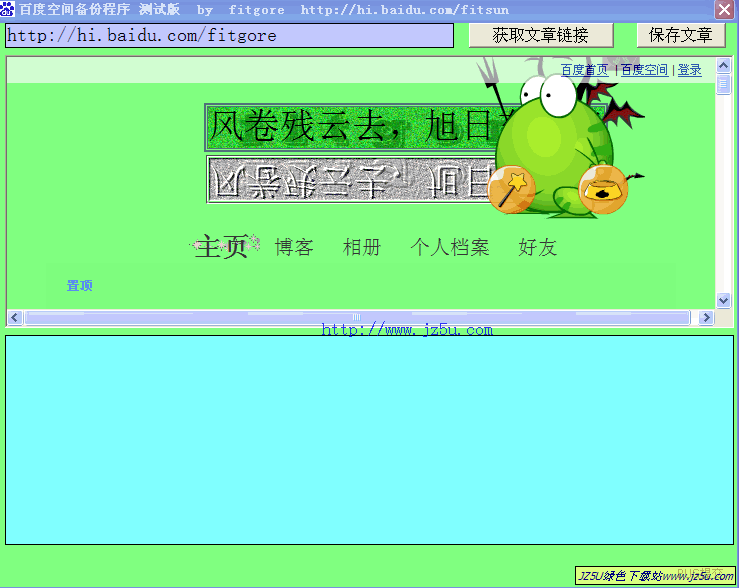Image resolution: width=739 pixels, height=588 pixels.
Task: Open the 相册 tab
Action: pyautogui.click(x=361, y=247)
